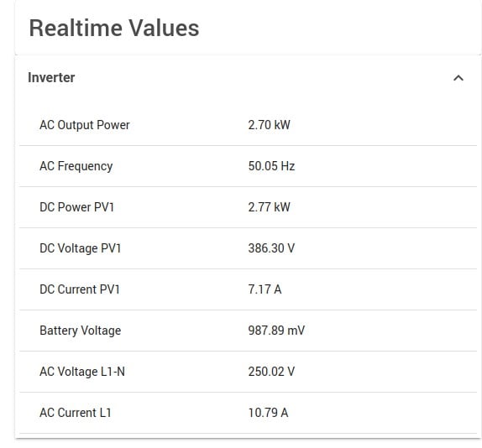Click the 987.89 mV battery value
The height and width of the screenshot is (448, 482).
(x=276, y=331)
